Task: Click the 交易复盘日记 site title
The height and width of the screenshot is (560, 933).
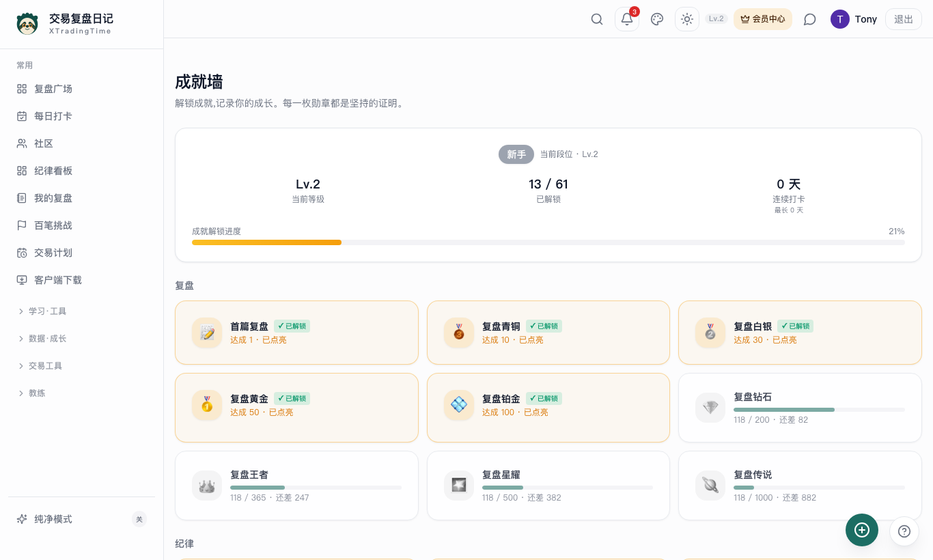Action: (81, 18)
